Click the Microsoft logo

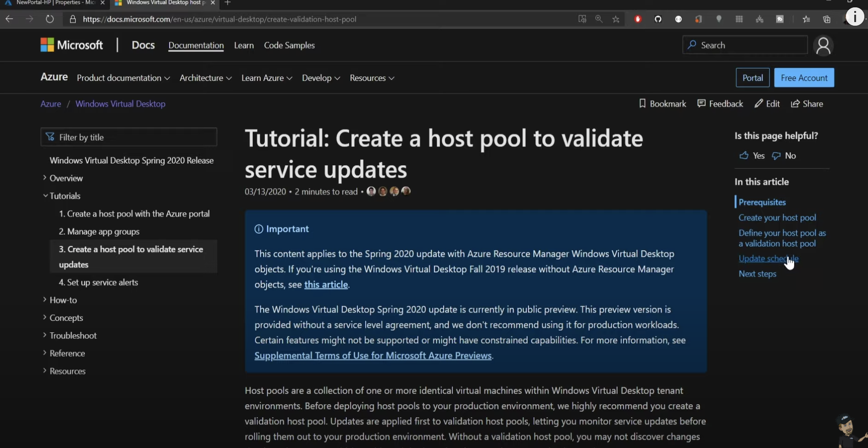coord(72,45)
